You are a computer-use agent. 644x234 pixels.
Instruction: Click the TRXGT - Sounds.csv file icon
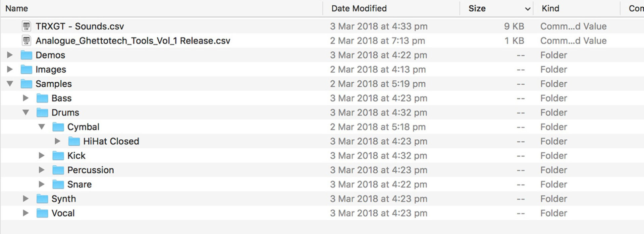(x=26, y=26)
